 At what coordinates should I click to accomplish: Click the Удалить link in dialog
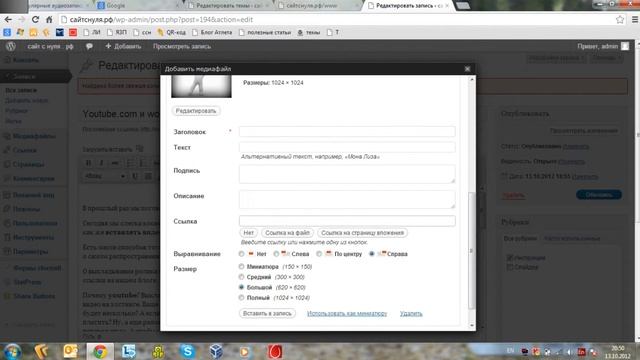tap(411, 313)
